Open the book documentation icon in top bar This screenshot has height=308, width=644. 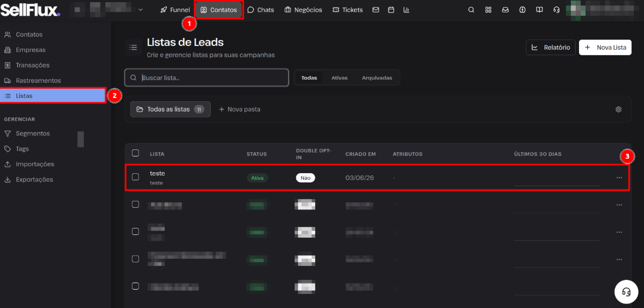click(x=539, y=10)
